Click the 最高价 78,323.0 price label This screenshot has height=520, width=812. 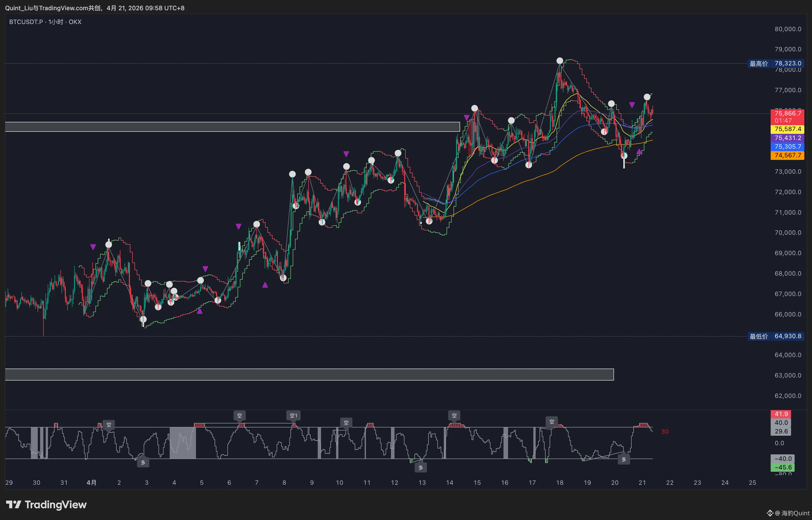pos(776,64)
